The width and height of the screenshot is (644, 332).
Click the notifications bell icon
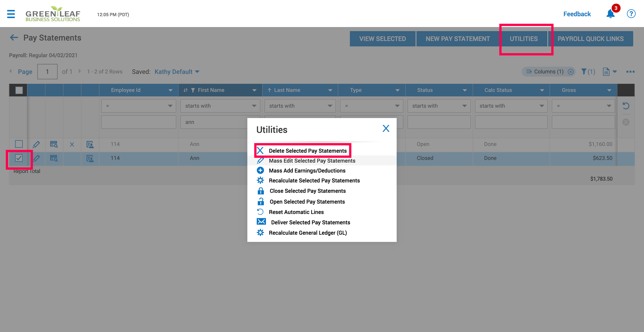(x=610, y=14)
